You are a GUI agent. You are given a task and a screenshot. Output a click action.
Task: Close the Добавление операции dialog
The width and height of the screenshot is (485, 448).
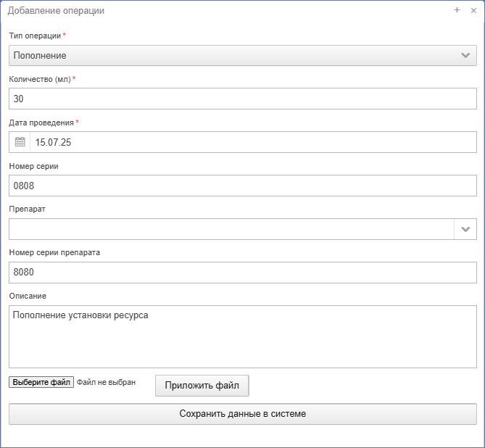pyautogui.click(x=473, y=11)
